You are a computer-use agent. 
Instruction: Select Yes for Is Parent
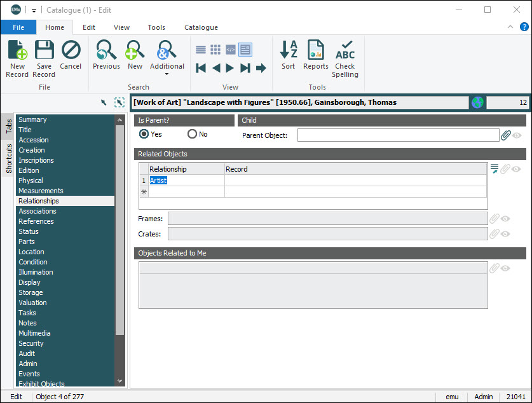144,134
